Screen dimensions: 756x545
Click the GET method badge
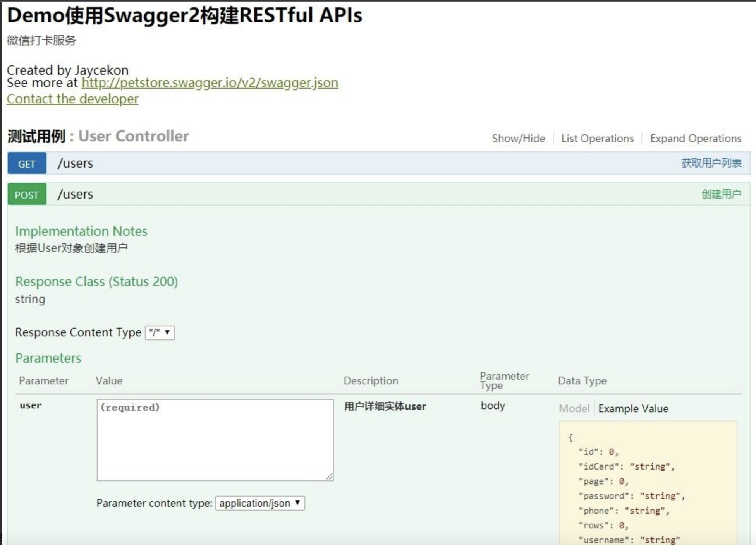pos(27,163)
